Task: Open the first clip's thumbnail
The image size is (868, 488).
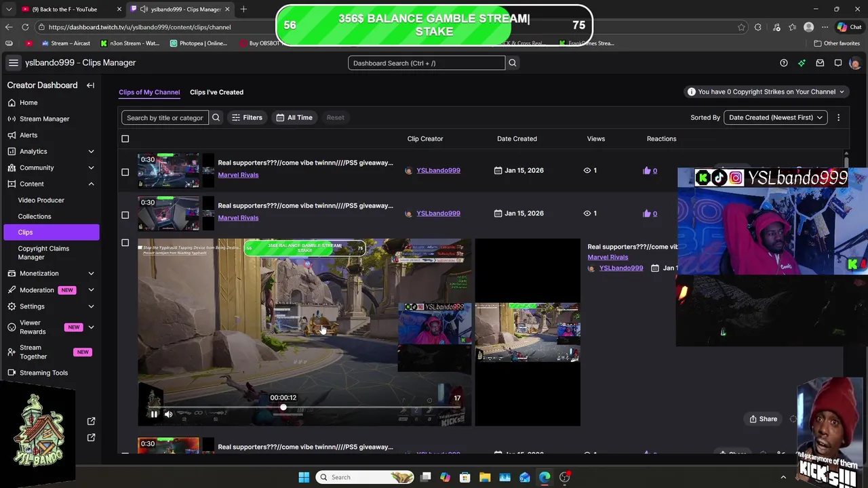Action: click(168, 171)
